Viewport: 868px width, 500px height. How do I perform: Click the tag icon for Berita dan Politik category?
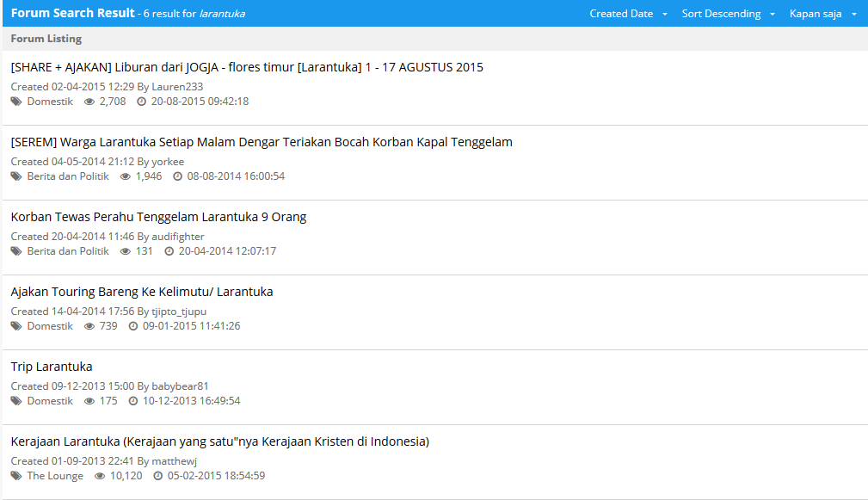(x=15, y=176)
